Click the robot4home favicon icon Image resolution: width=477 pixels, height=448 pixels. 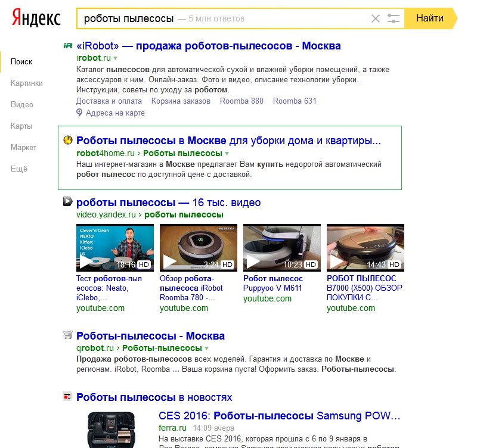coord(68,140)
